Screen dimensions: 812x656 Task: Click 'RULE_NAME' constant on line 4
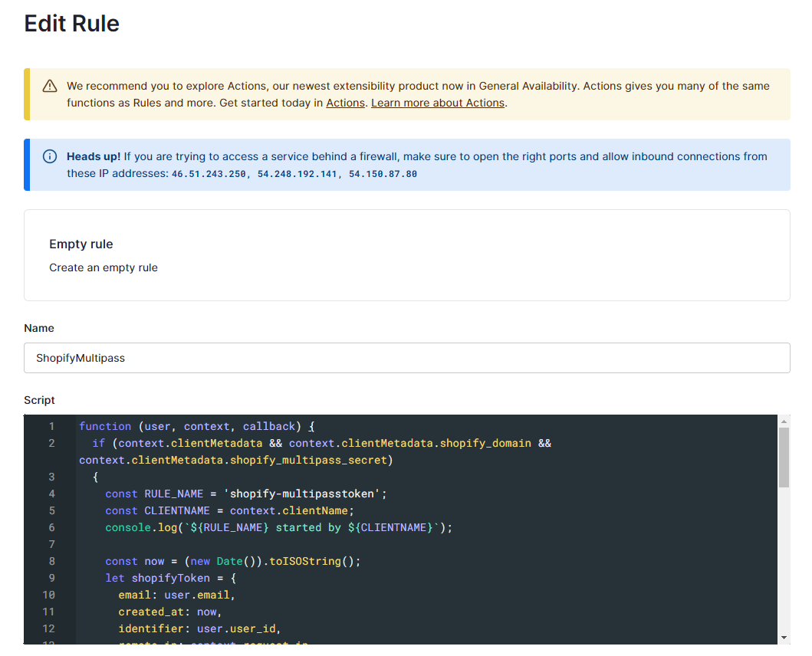[174, 494]
